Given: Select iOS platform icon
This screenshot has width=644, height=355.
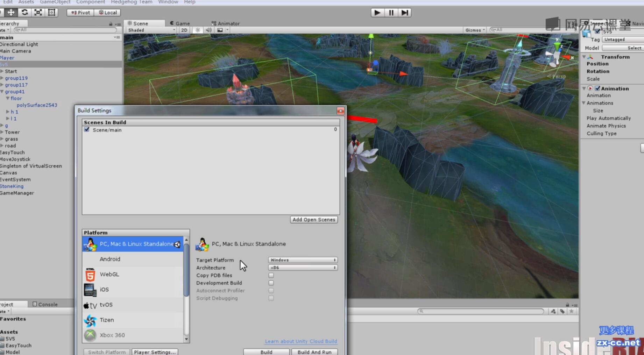Looking at the screenshot, I should [x=90, y=290].
